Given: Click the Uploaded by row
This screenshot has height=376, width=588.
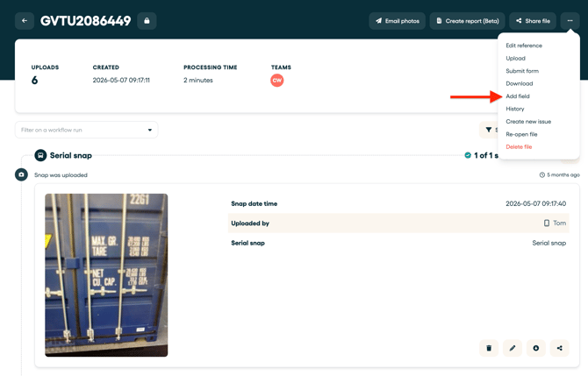Looking at the screenshot, I should [398, 223].
